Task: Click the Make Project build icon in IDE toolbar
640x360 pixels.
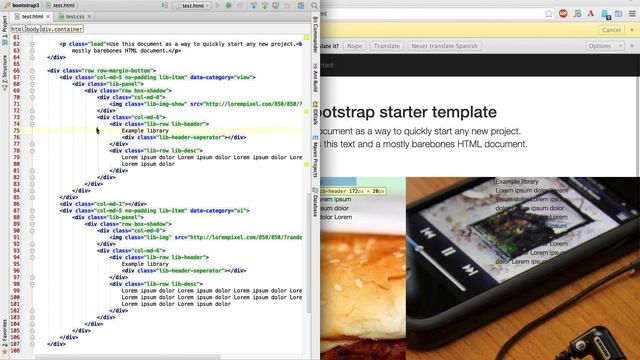Action: click(x=164, y=5)
